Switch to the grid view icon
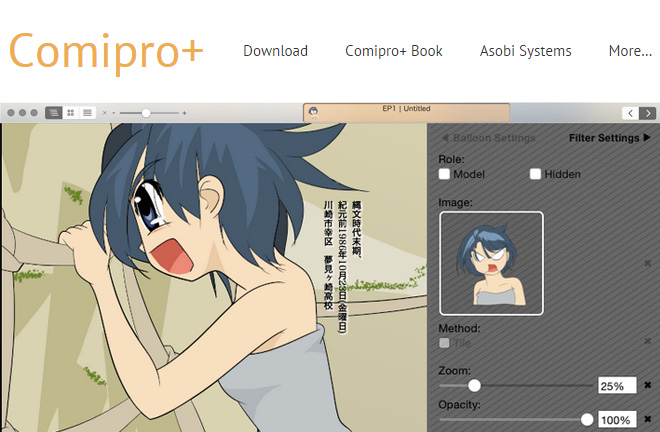 coord(71,113)
